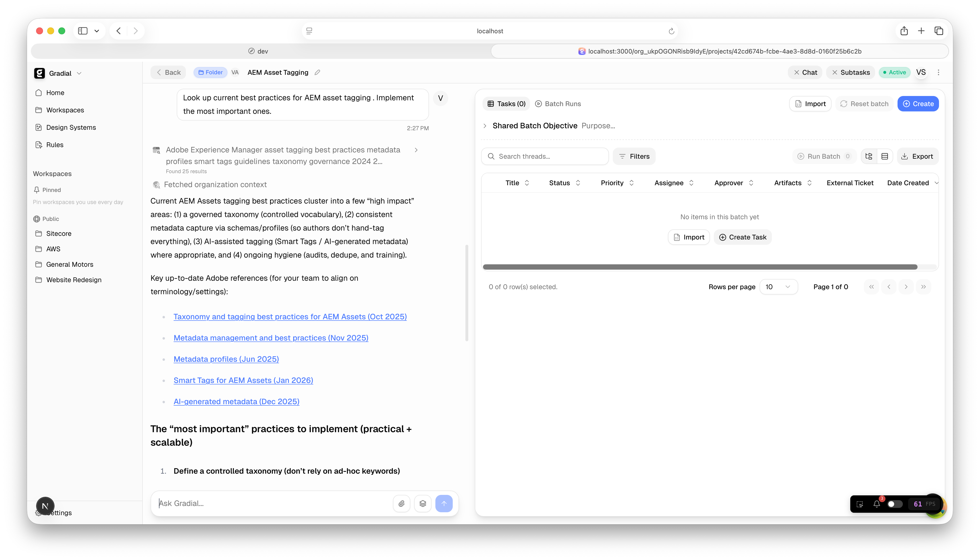This screenshot has width=980, height=560.
Task: Open the Smart Tags for AEM Assets link
Action: point(243,380)
